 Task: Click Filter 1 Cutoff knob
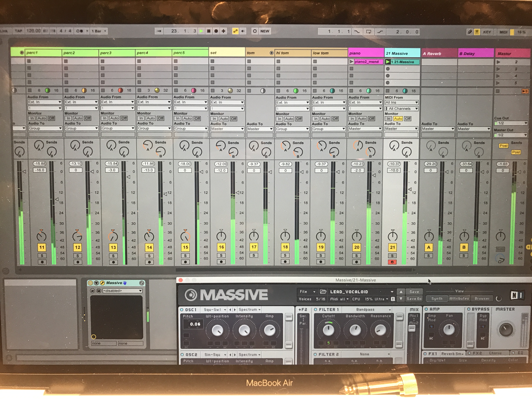(x=328, y=330)
